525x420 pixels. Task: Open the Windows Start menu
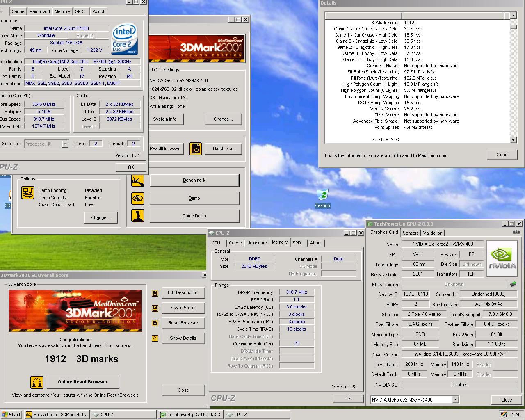[11, 415]
